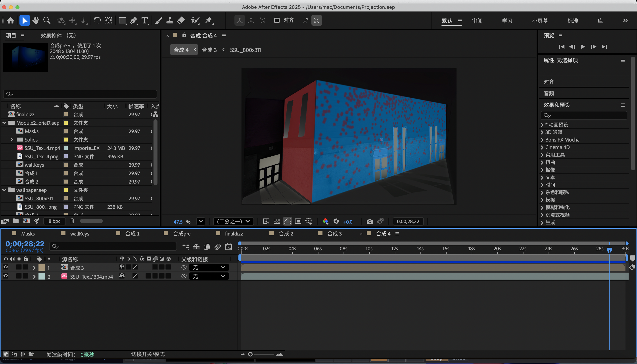Open the Graph Editor in the timeline

(228, 247)
